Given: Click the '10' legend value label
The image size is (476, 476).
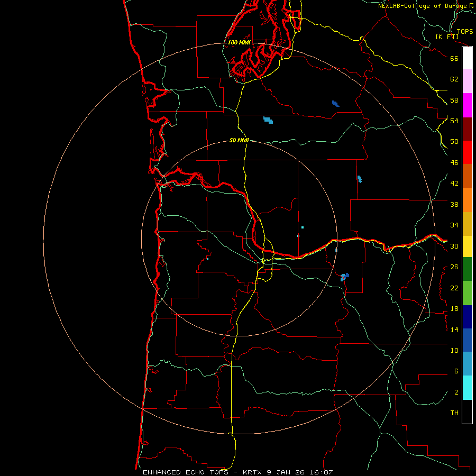Looking at the screenshot, I should [x=454, y=351].
